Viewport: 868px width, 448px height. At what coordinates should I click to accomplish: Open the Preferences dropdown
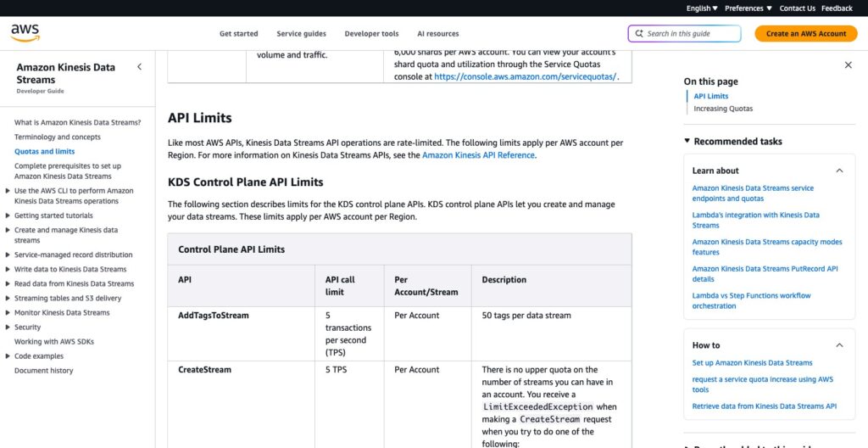(748, 8)
